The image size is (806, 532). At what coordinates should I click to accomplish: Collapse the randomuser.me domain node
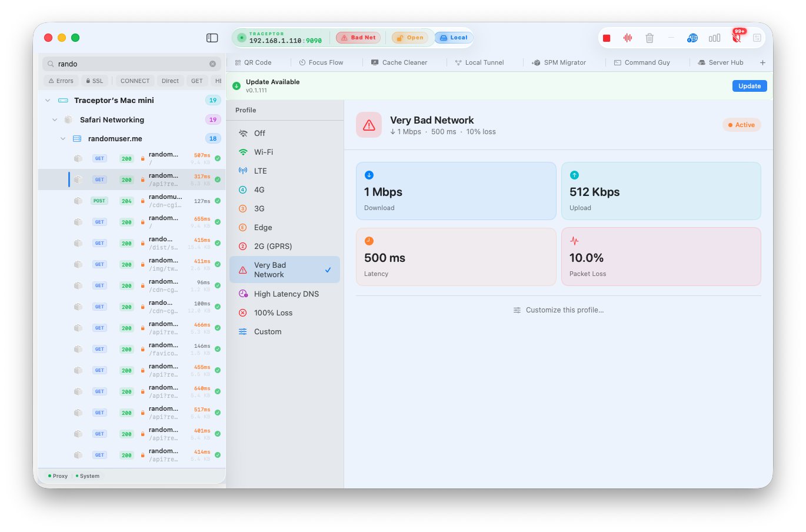(63, 139)
